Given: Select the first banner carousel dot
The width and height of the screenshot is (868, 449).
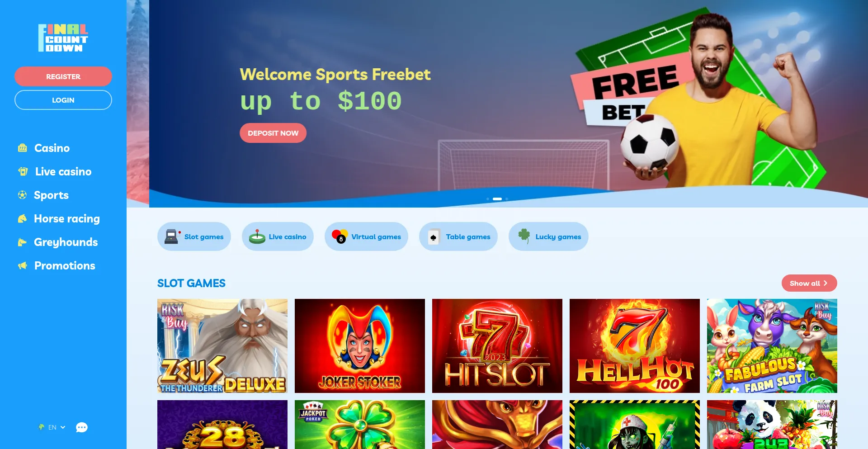Looking at the screenshot, I should click(x=488, y=199).
